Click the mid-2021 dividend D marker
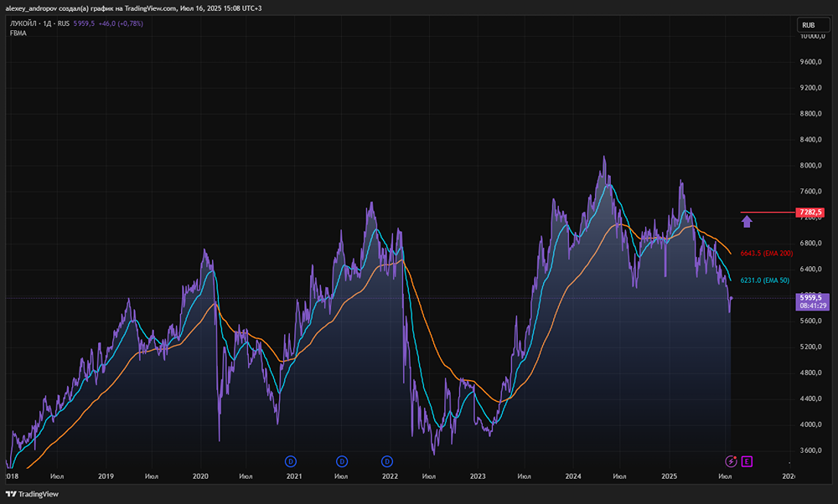Screen dimensions: 838x504 click(x=342, y=460)
